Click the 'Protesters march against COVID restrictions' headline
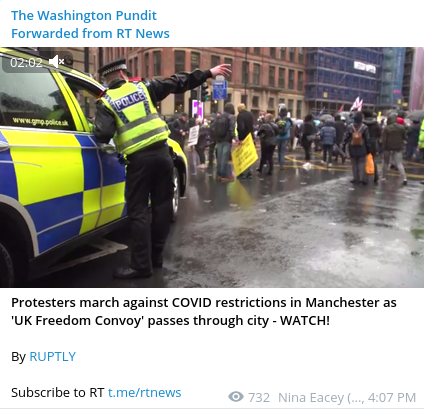The image size is (424, 411). pos(204,303)
